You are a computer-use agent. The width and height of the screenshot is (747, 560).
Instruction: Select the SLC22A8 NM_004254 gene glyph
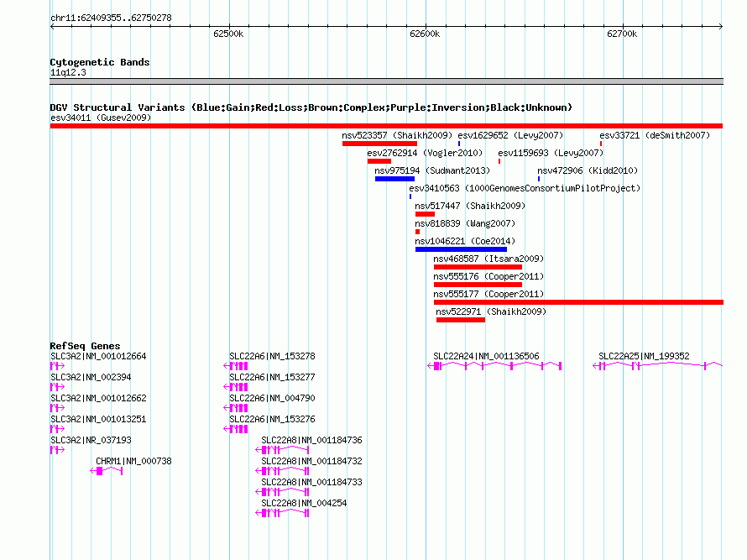282,513
